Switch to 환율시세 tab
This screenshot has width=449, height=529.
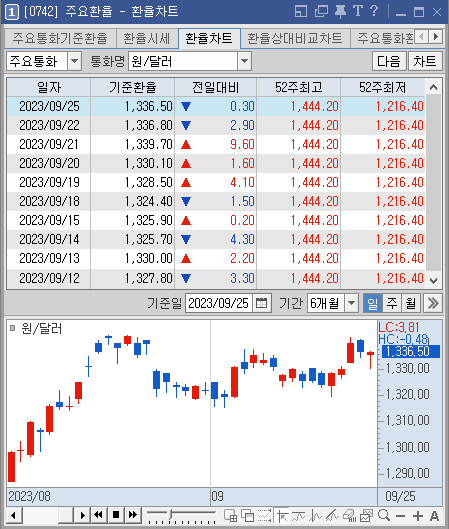pos(147,38)
